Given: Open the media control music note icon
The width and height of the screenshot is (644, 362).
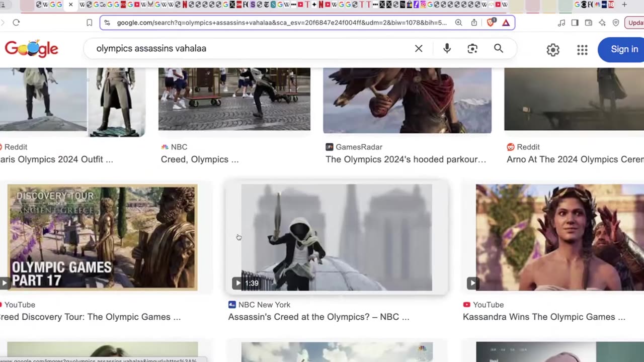Looking at the screenshot, I should [x=561, y=23].
